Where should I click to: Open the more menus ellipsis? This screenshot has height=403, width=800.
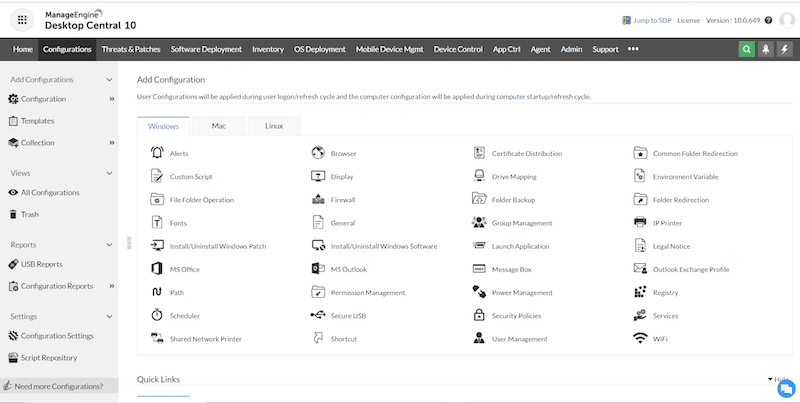pos(633,49)
